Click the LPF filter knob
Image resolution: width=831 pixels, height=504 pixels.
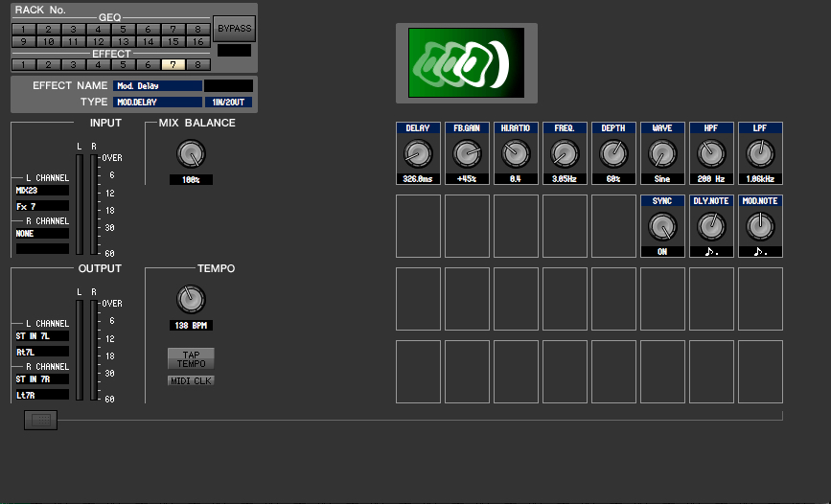760,153
